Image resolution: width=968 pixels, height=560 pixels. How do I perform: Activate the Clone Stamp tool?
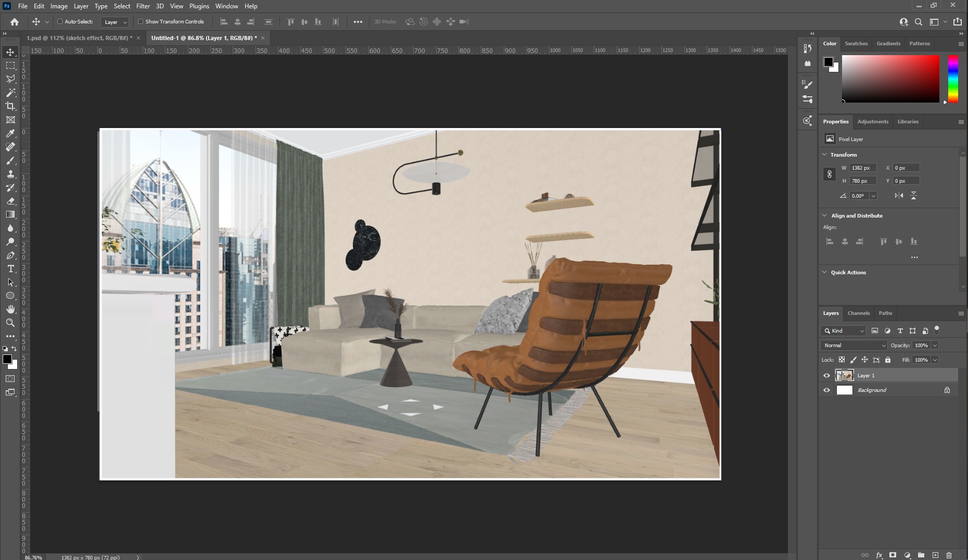[10, 174]
